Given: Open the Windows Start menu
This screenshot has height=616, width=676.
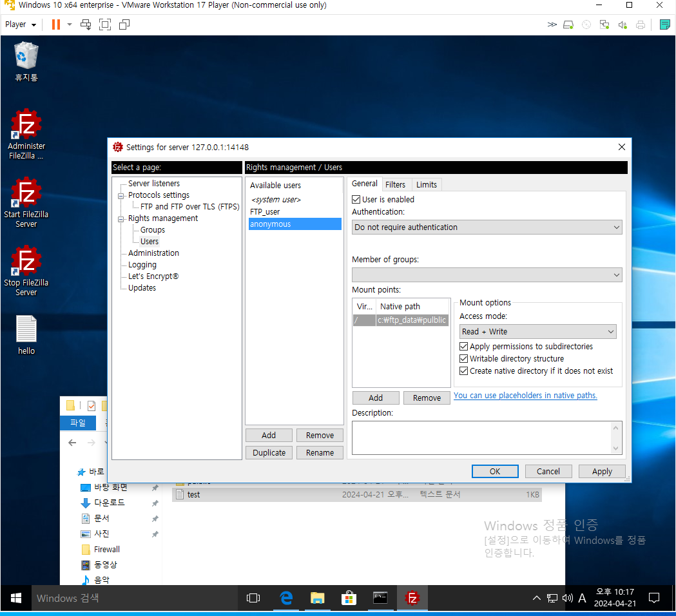Looking at the screenshot, I should (16, 598).
